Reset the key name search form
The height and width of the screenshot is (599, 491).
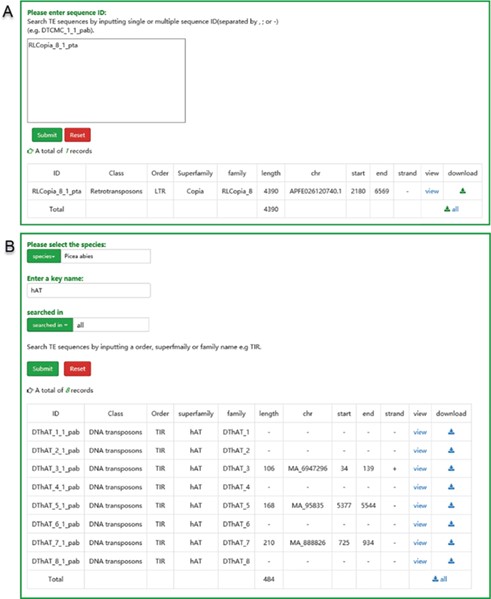[78, 369]
